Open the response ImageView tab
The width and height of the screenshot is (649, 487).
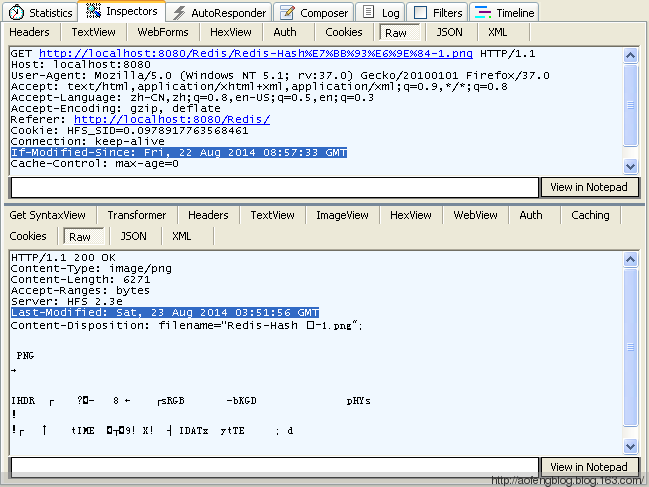(342, 215)
